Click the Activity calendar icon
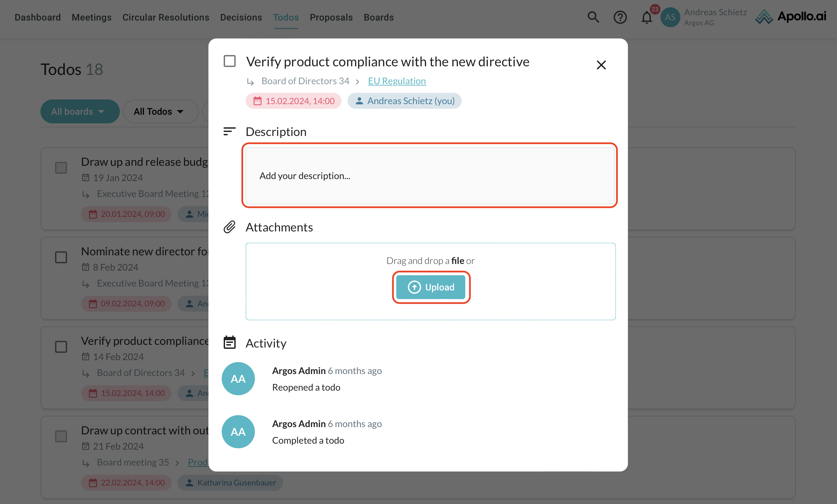Image resolution: width=837 pixels, height=504 pixels. (229, 343)
